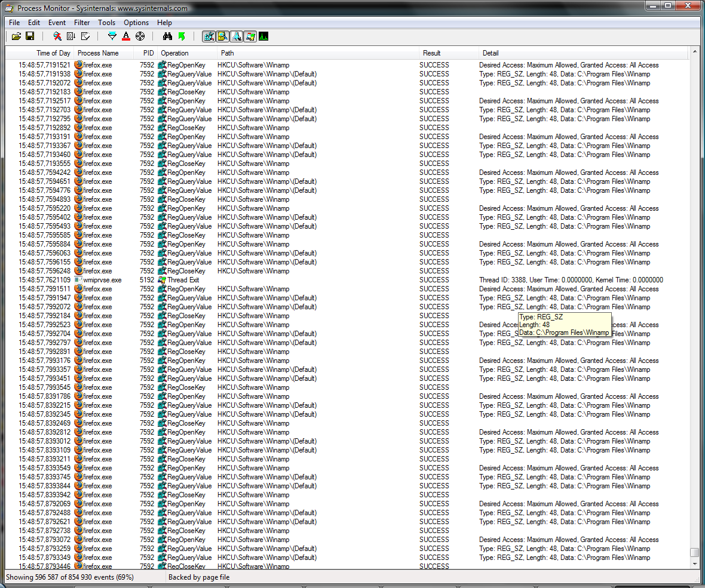This screenshot has height=588, width=705.
Task: Click RegCloseKey icon in row 15:48:57,7192183
Action: 163,92
